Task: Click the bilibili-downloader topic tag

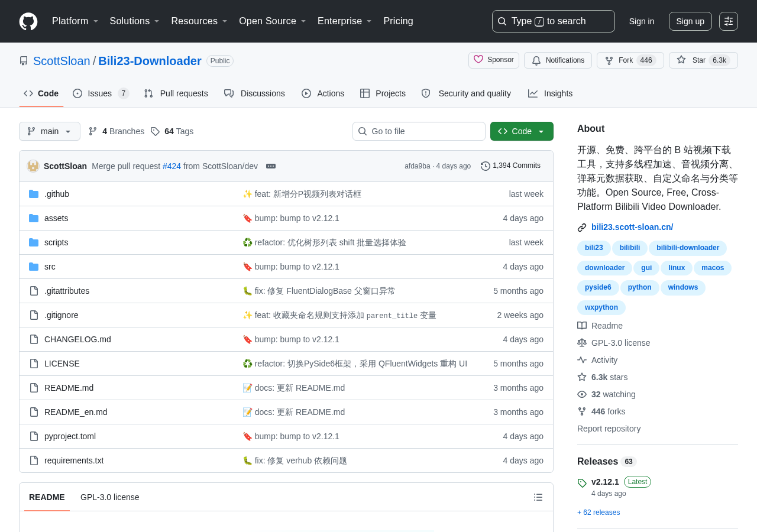Action: 688,248
